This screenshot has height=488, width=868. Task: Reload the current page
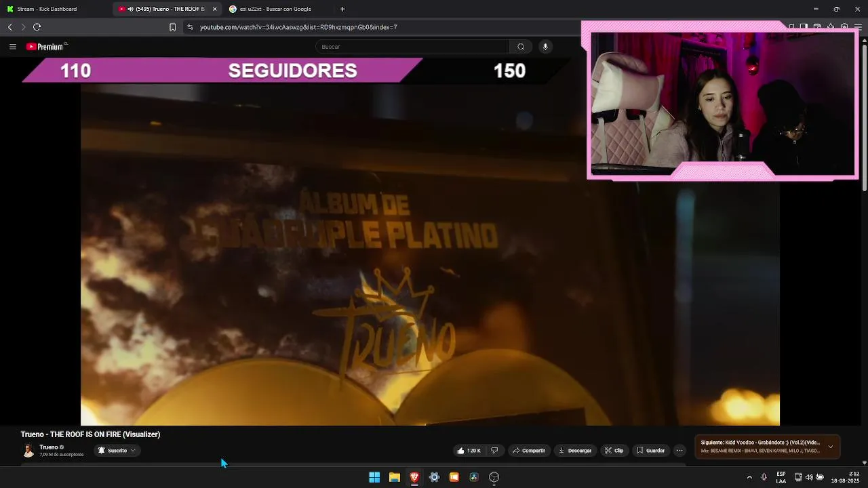(37, 27)
